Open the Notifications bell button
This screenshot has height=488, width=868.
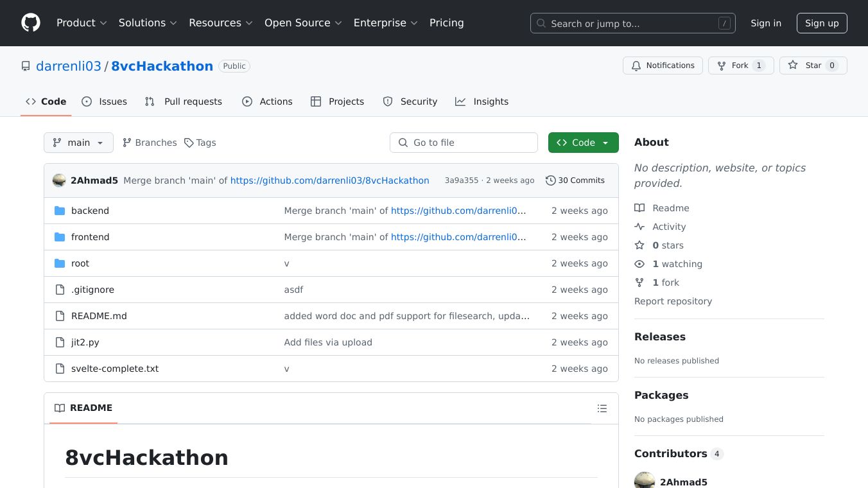[x=663, y=65]
